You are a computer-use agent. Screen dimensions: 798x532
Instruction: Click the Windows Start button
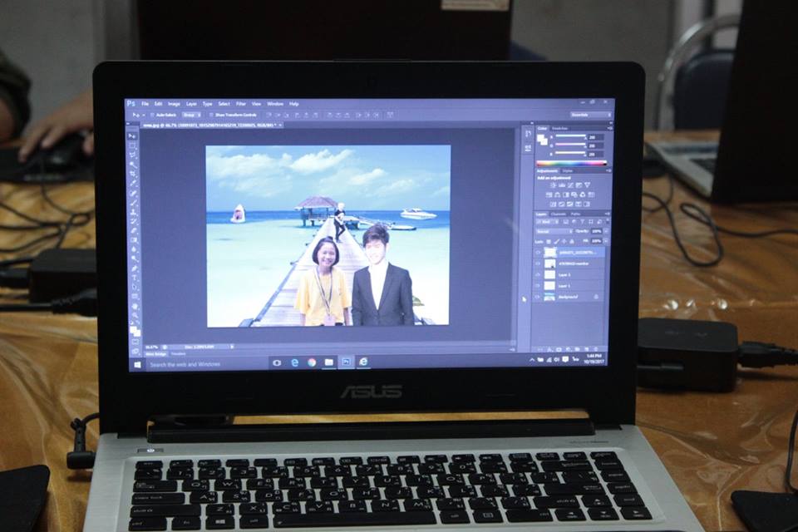tap(138, 364)
